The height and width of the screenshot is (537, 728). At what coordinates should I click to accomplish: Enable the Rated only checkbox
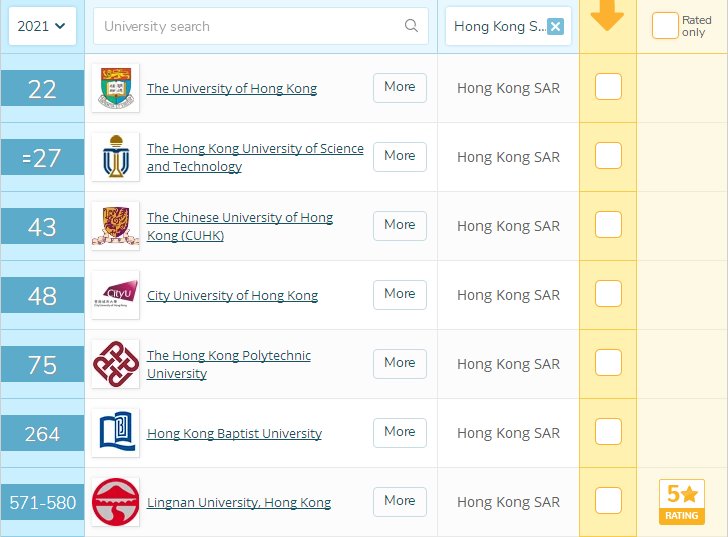point(664,26)
